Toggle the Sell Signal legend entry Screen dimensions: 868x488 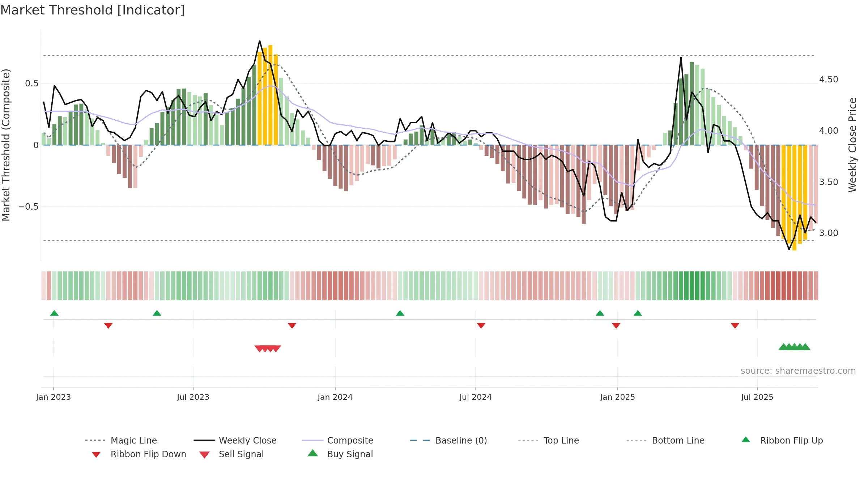pyautogui.click(x=231, y=454)
